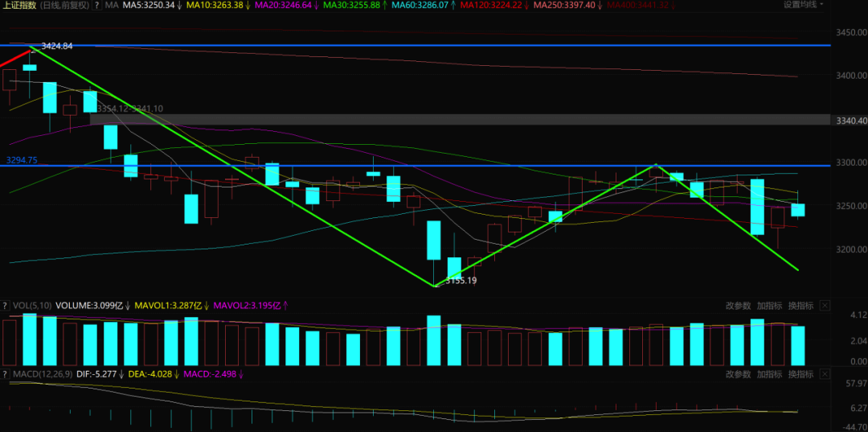The image size is (868, 432).
Task: Click the question mark icon next to MACD(12,26,9)
Action: [5, 374]
